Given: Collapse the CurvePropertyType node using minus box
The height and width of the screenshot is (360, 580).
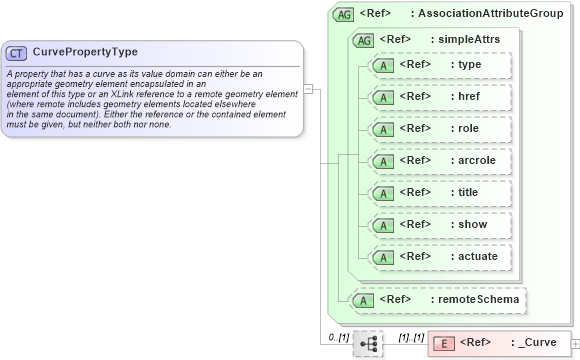Looking at the screenshot, I should click(308, 89).
